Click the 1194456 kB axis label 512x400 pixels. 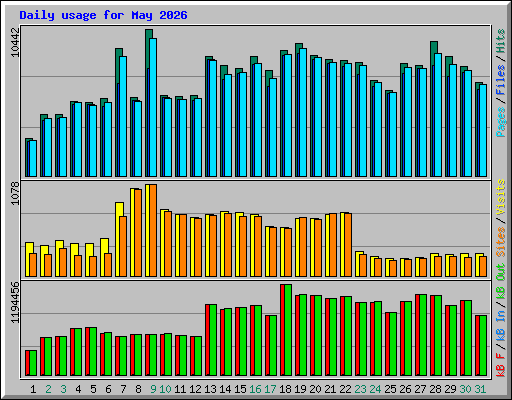click(15, 303)
